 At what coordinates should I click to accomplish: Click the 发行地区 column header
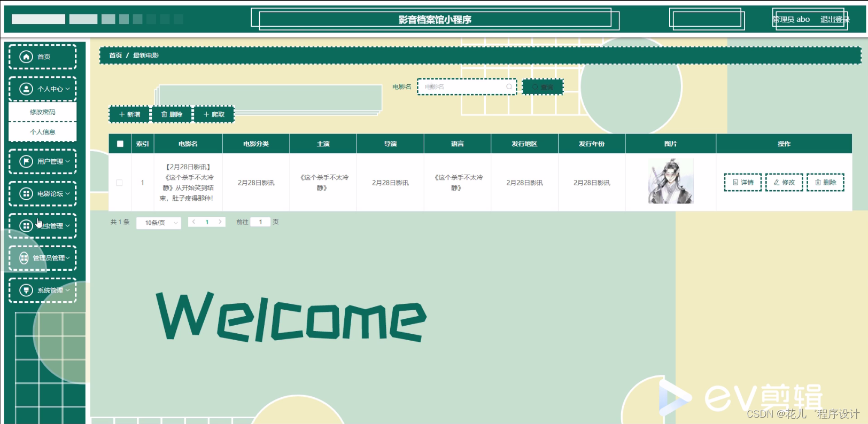[524, 144]
